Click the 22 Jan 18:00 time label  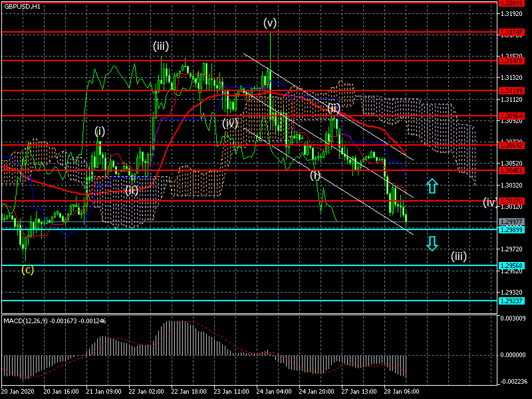tap(189, 391)
